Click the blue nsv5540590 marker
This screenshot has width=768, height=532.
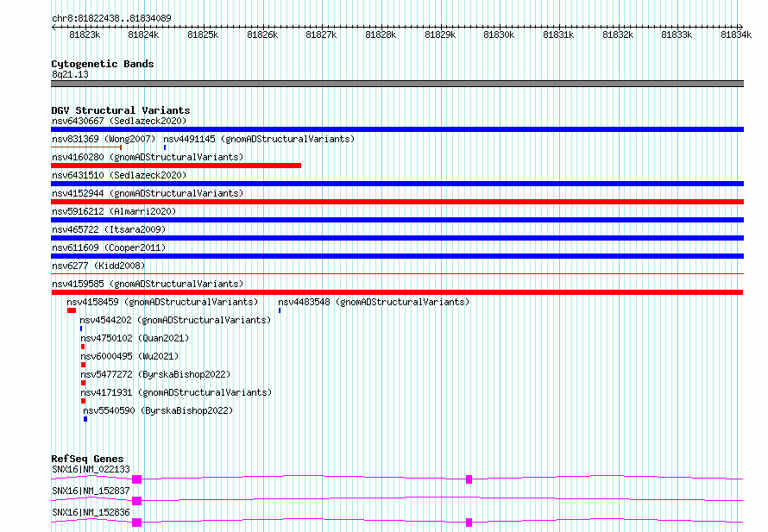(x=85, y=419)
